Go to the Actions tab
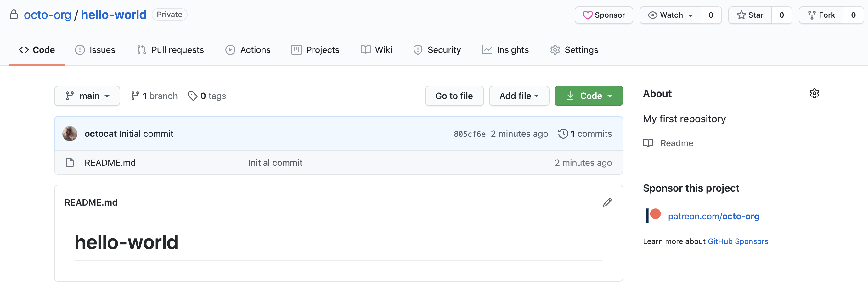Viewport: 868px width, 290px height. 248,50
